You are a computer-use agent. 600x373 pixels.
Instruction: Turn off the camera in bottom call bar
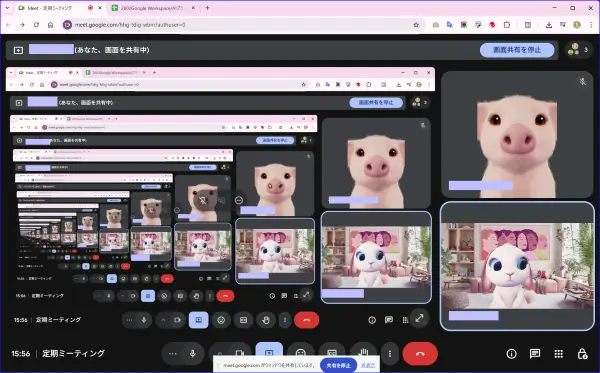pyautogui.click(x=240, y=353)
